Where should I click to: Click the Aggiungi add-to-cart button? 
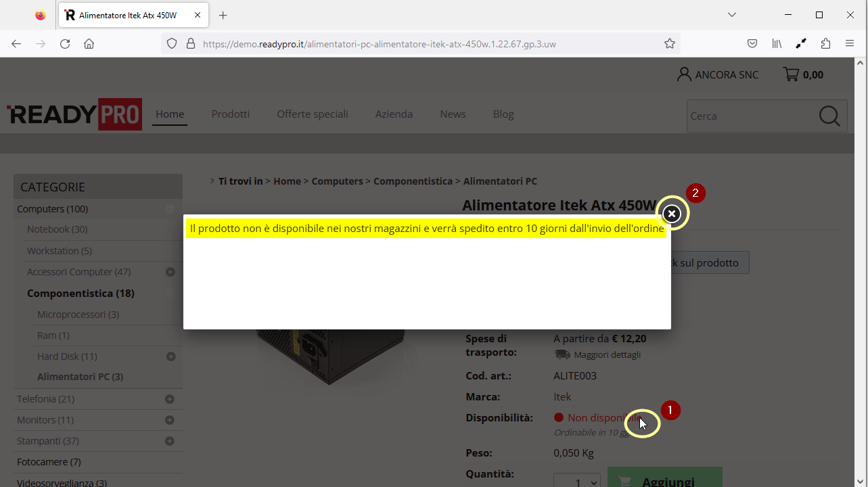tap(665, 478)
